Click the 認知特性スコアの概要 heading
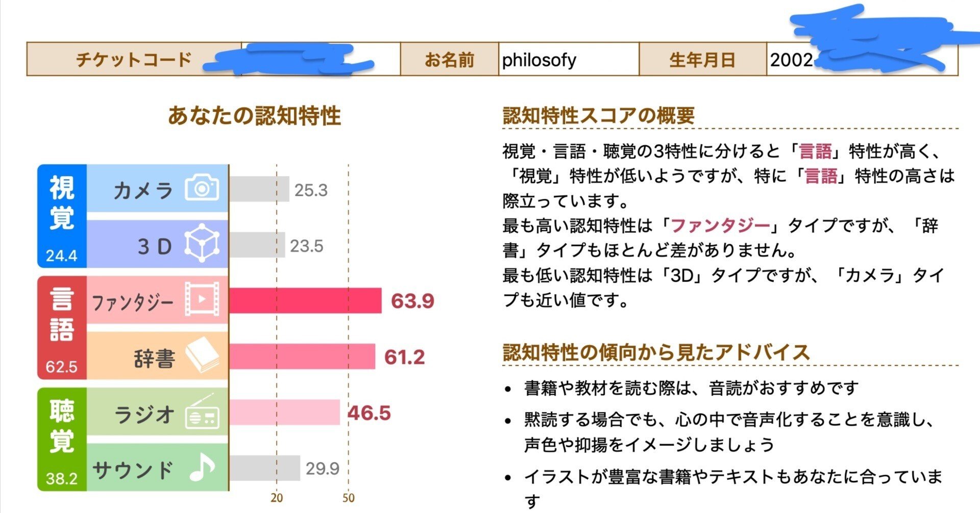 tap(599, 115)
